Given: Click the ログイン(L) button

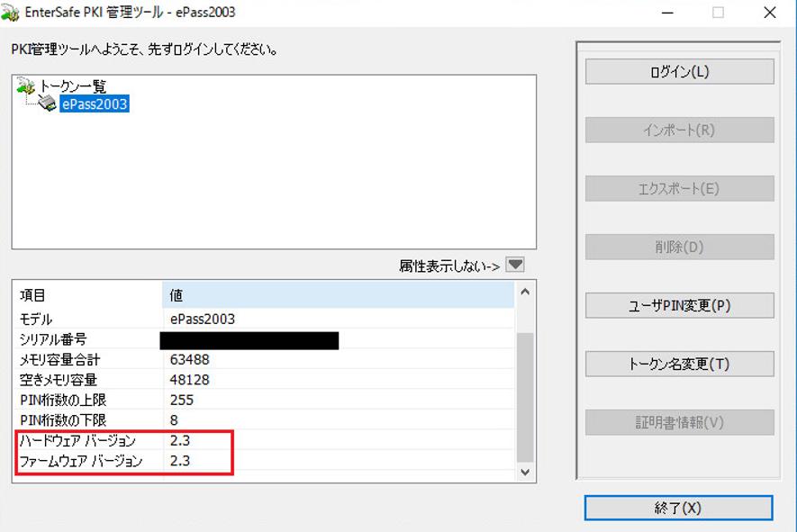Looking at the screenshot, I should (679, 72).
